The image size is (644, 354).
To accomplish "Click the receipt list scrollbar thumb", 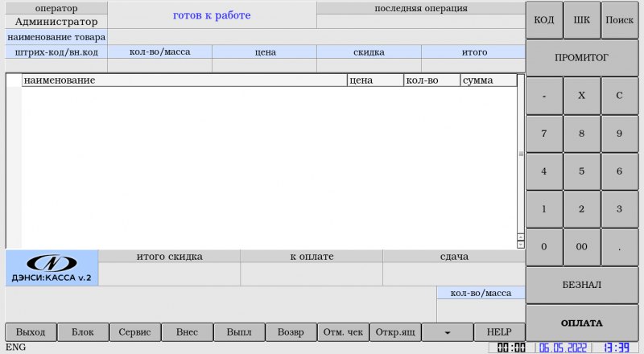I will pos(521,154).
